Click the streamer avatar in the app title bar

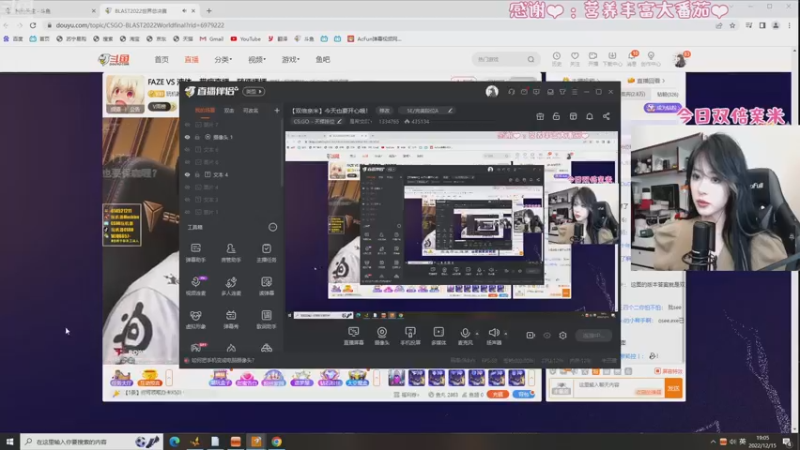[492, 91]
